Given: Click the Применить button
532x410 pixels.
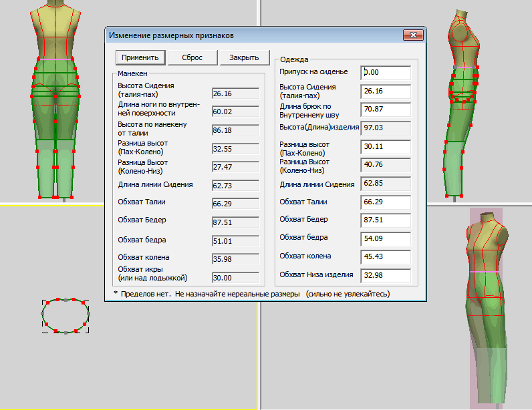Looking at the screenshot, I should tap(140, 57).
